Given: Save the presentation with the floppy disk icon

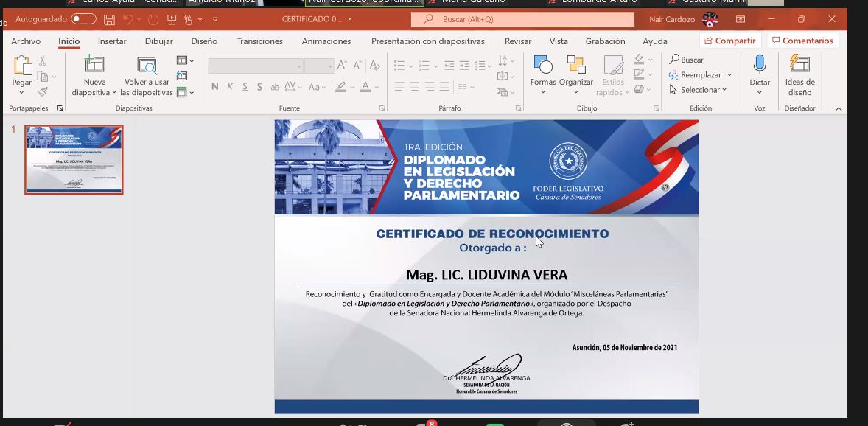Looking at the screenshot, I should click(109, 19).
